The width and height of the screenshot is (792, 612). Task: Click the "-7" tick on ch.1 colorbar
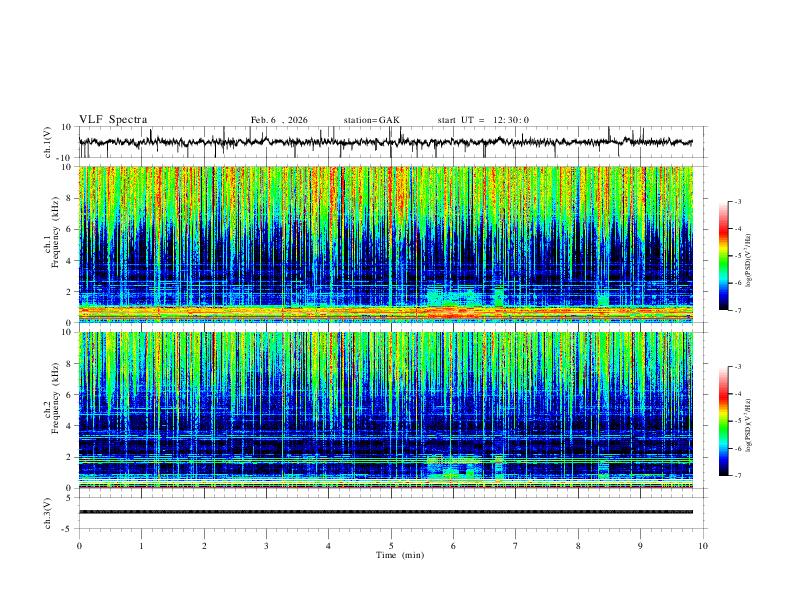738,310
